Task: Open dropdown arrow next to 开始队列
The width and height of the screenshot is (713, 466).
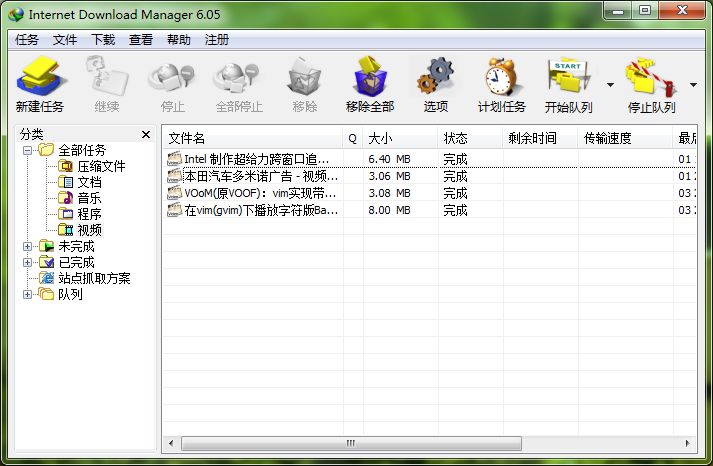Action: coord(610,85)
